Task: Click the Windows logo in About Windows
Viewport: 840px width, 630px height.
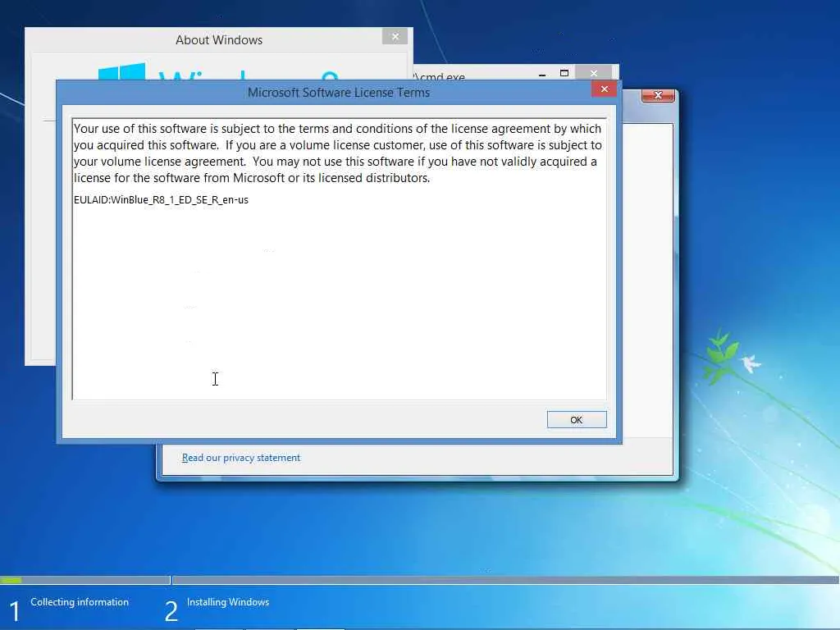Action: pyautogui.click(x=121, y=72)
